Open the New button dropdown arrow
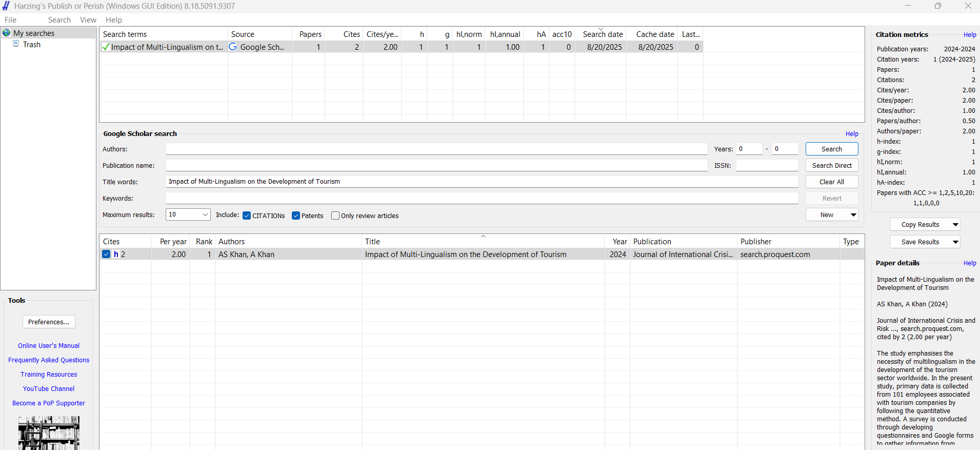The height and width of the screenshot is (450, 980). coord(853,214)
